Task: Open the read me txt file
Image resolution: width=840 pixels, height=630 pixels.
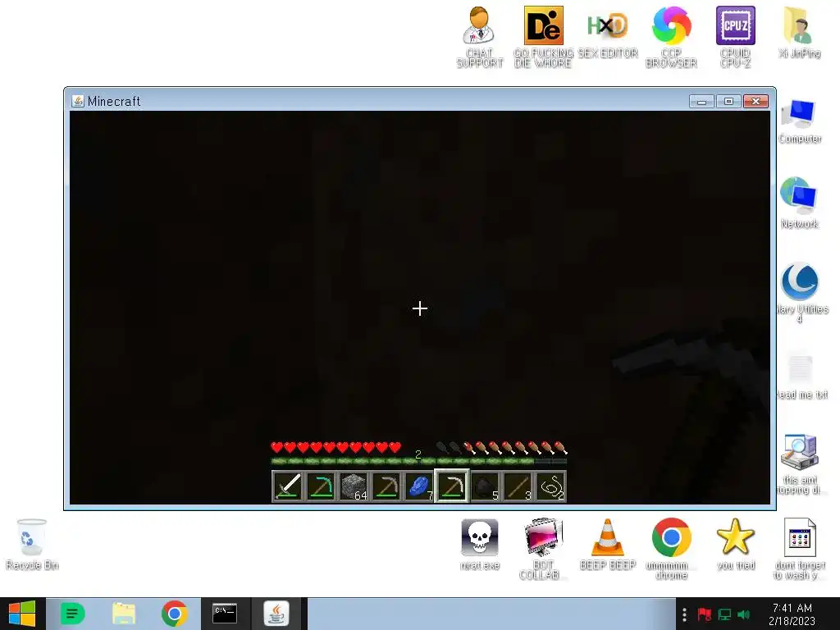Action: pos(801,376)
